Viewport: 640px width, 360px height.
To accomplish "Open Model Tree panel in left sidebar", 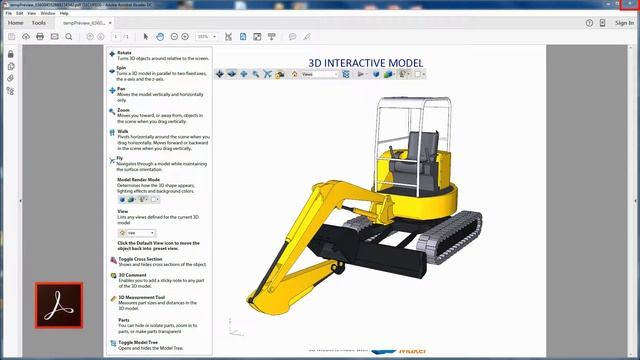I will [x=11, y=91].
